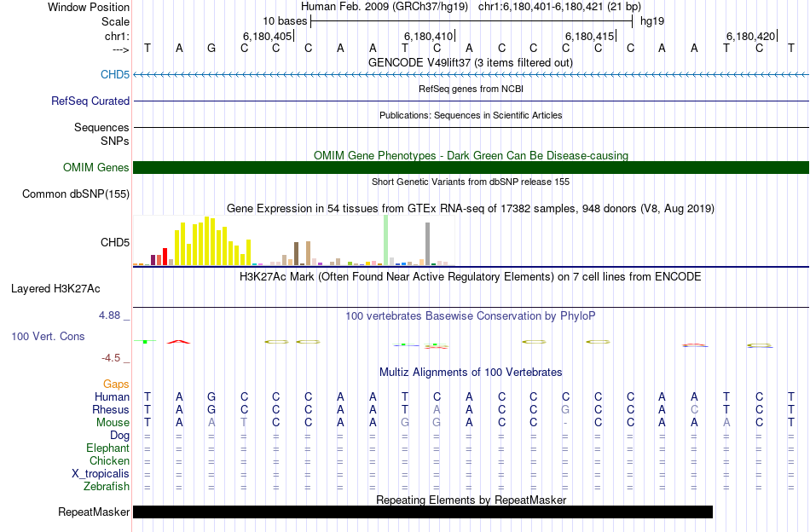Click the 6,180,420 ruler position
The height and width of the screenshot is (532, 810).
click(751, 36)
